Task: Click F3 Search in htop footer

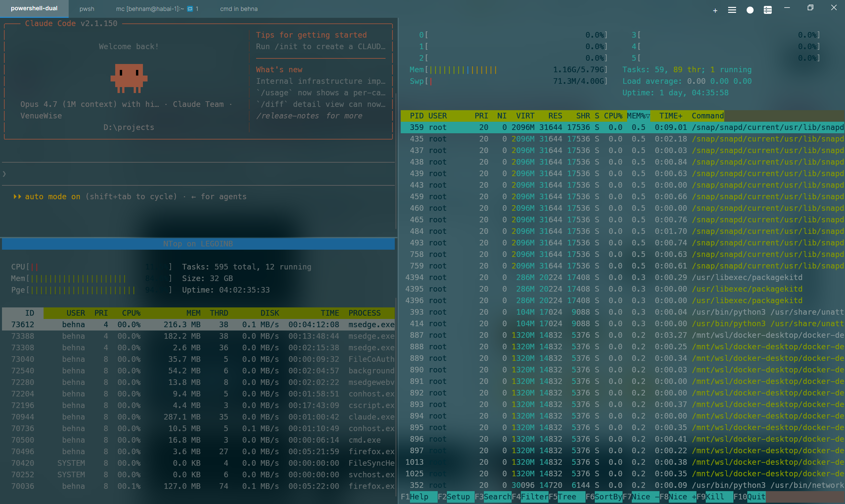Action: tap(493, 496)
